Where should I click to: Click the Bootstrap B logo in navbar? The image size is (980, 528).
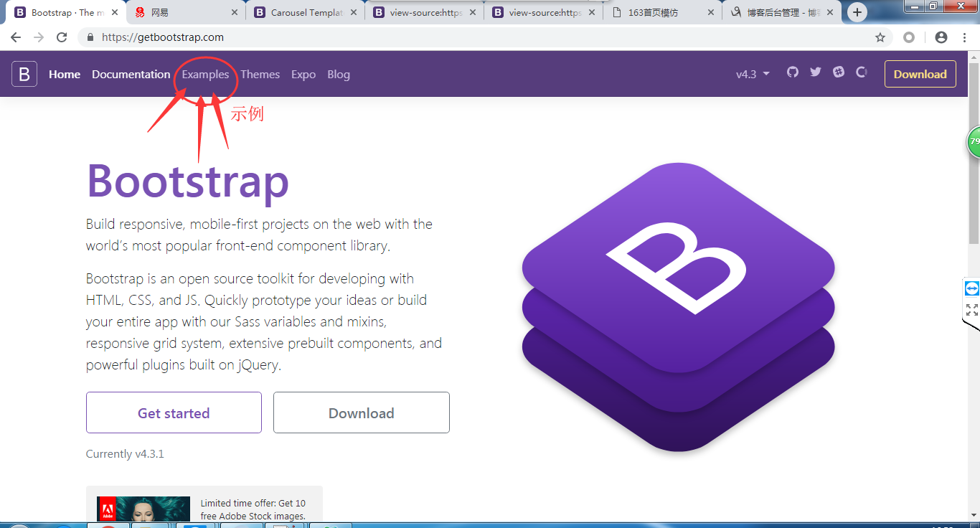point(24,74)
